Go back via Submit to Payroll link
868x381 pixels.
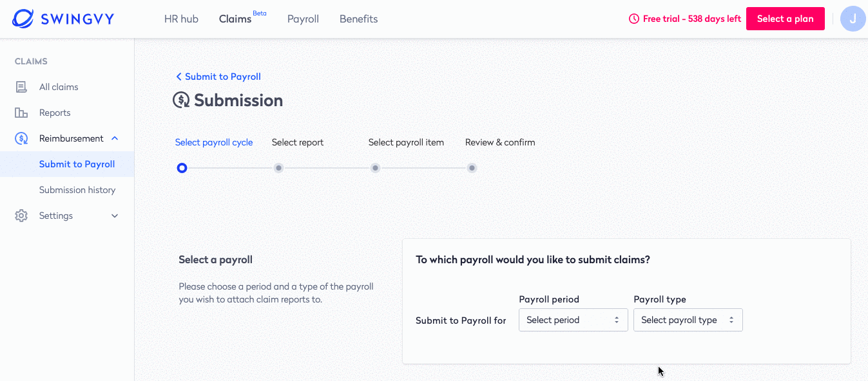tap(218, 77)
